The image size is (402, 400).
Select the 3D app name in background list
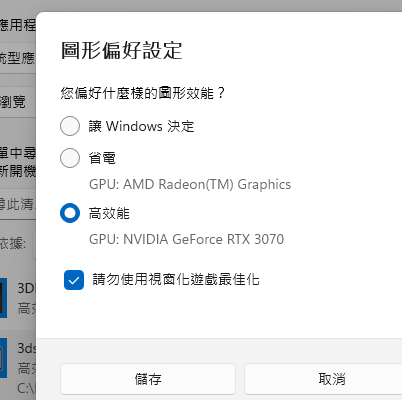26,288
